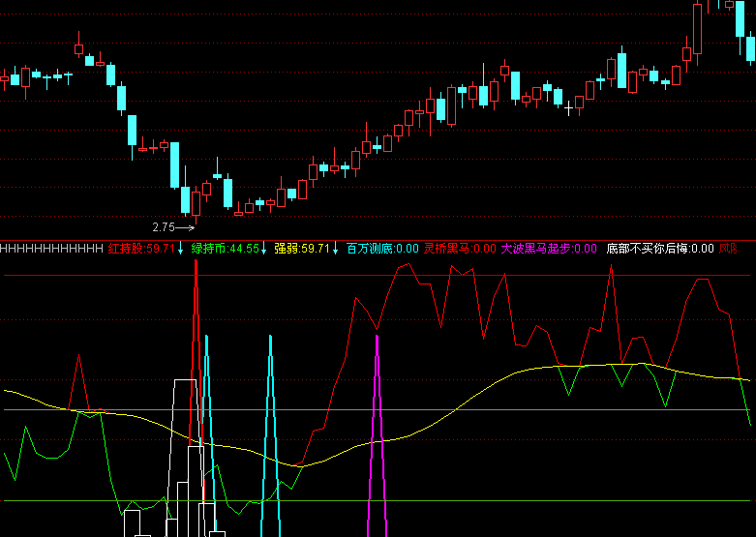Click the 红持股:59.71 indicator label
Viewport: 756px width, 537px height.
pyautogui.click(x=140, y=249)
